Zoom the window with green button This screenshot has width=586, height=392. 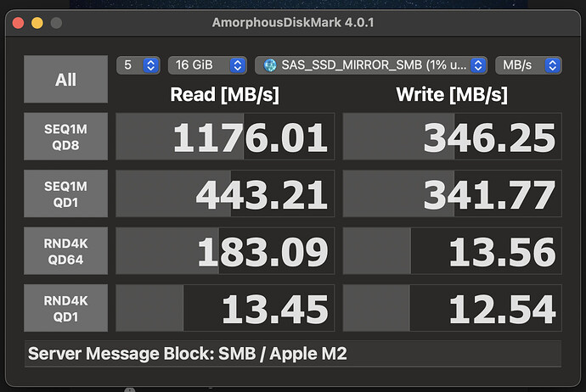click(x=54, y=23)
